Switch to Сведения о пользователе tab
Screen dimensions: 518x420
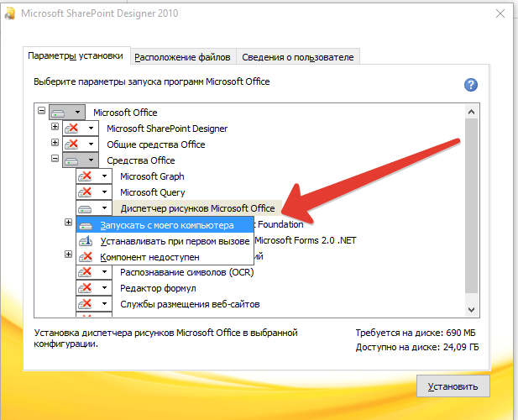(x=298, y=57)
